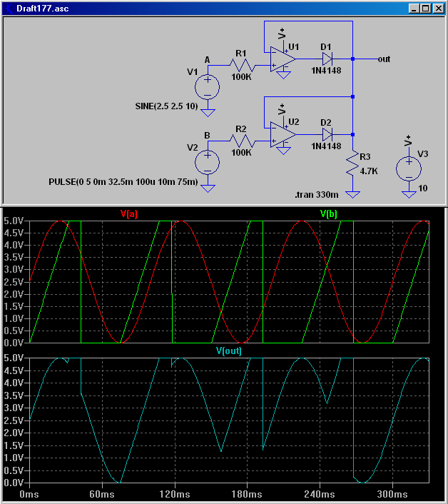Select resistor R2 zigzag symbol
448x504 pixels.
coord(243,141)
